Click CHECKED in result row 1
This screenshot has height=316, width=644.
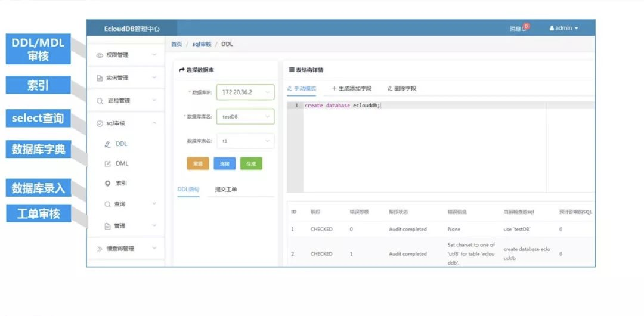321,230
